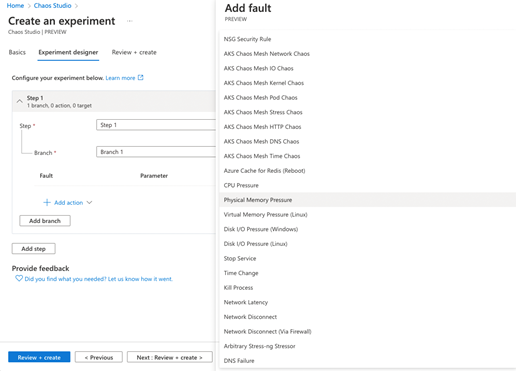Follow the Learn more link
Viewport: 516px width, 371px height.
120,78
